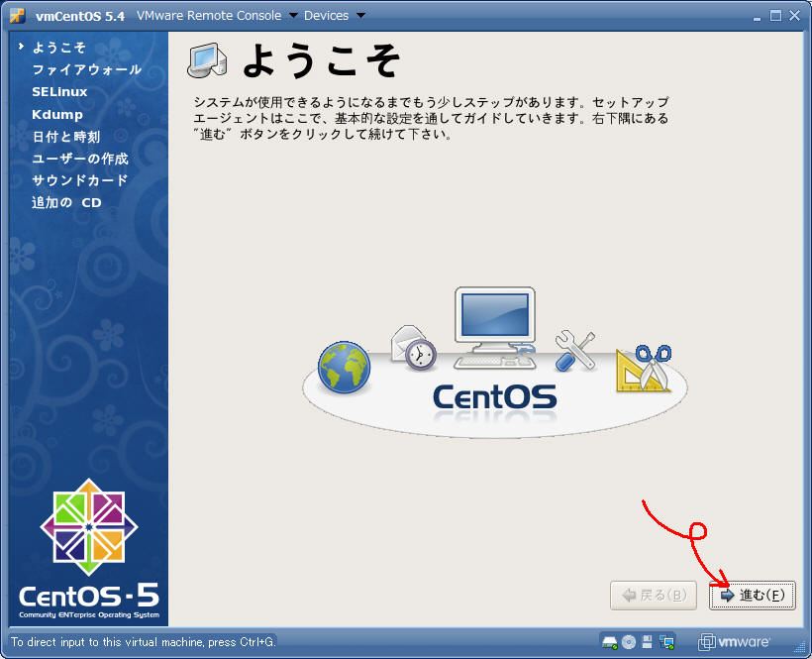Viewport: 812px width, 659px height.
Task: Select ファイアウォール in the sidebar
Action: point(86,69)
